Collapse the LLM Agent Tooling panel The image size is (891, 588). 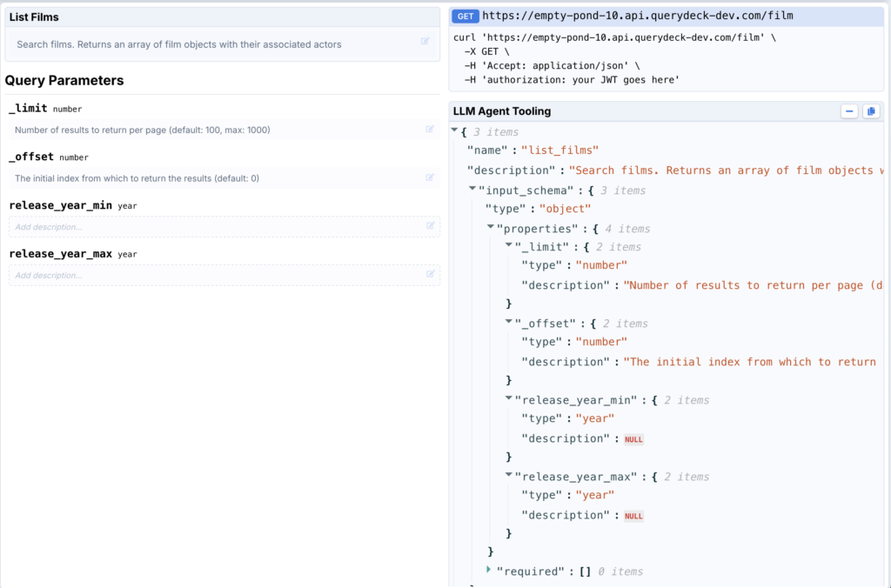point(848,111)
